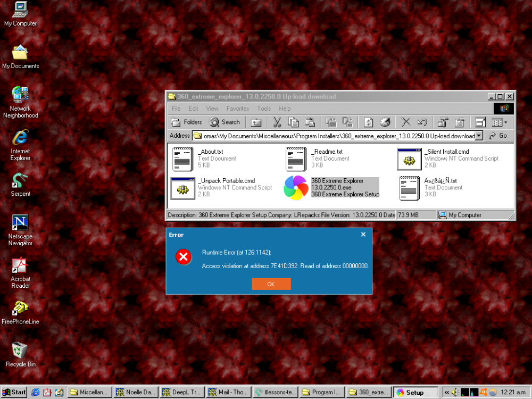Click the Netscape Navigator desktop icon

pyautogui.click(x=20, y=230)
